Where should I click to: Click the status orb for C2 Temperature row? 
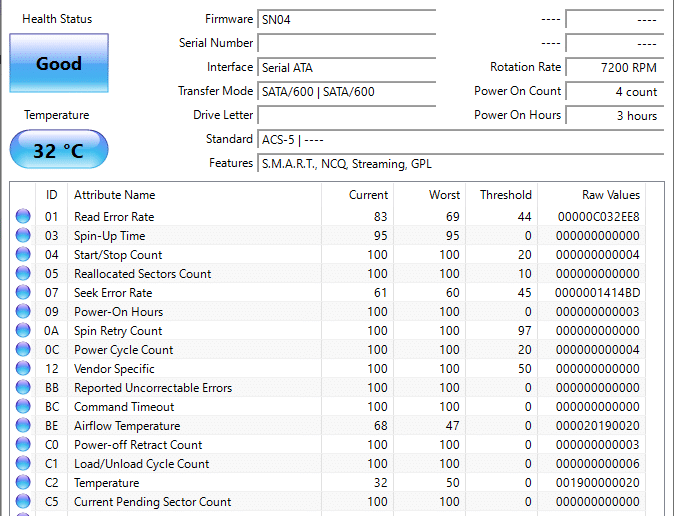(23, 482)
